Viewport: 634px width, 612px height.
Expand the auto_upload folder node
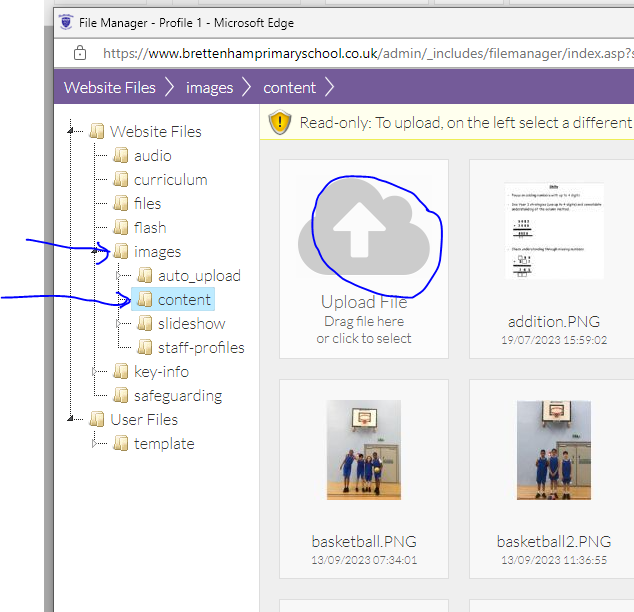[118, 275]
